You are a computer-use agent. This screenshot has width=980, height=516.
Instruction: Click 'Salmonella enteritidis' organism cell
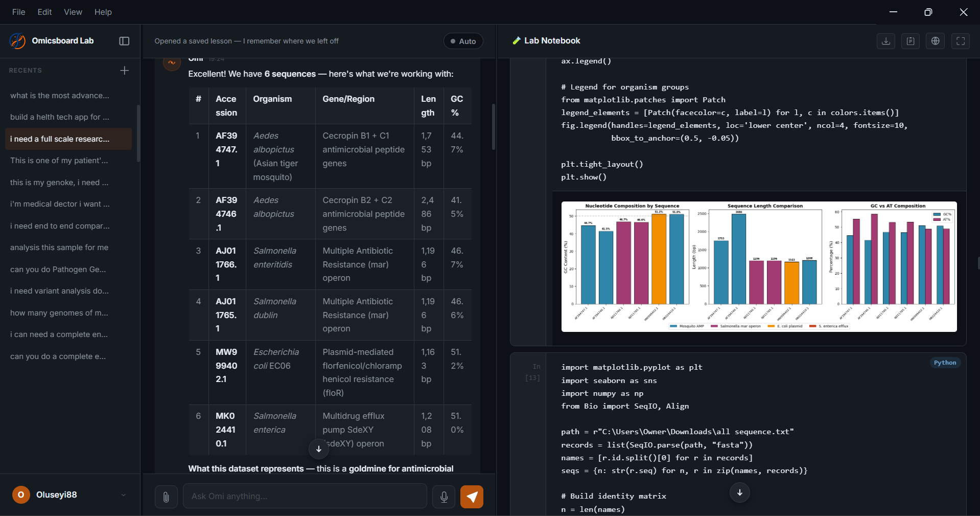pyautogui.click(x=281, y=264)
